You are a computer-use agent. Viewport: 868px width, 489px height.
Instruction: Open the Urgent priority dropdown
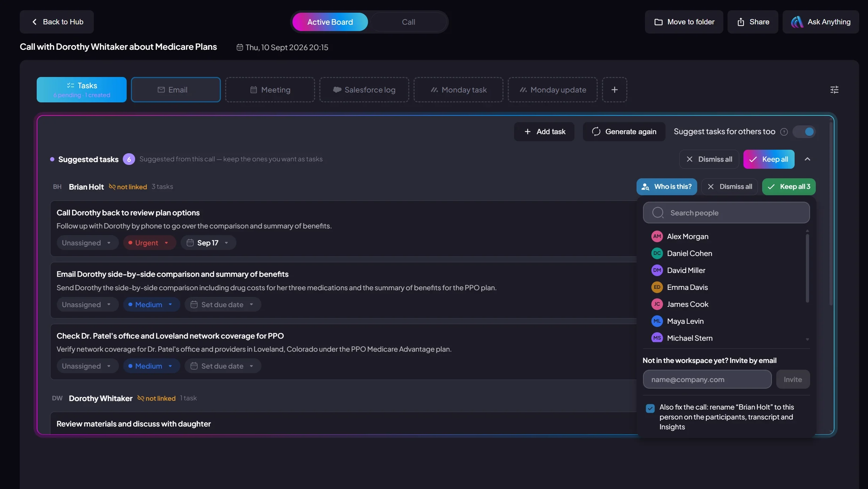tap(149, 243)
